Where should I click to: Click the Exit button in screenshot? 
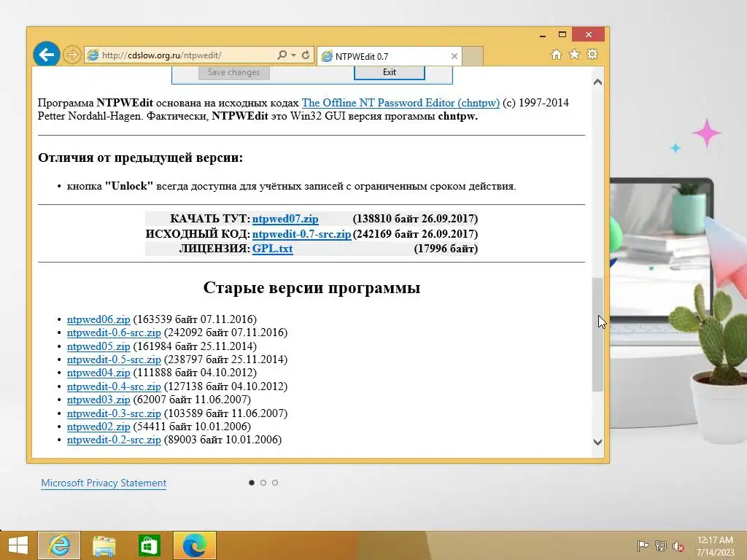coord(390,72)
